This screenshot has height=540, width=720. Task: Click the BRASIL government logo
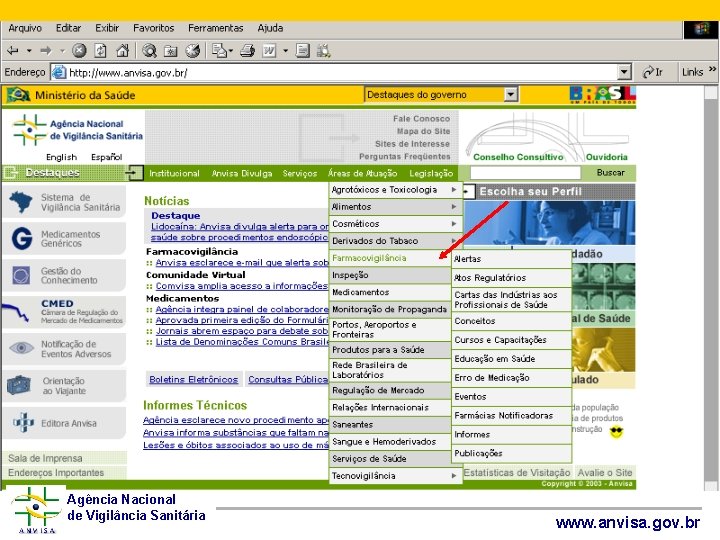[602, 95]
